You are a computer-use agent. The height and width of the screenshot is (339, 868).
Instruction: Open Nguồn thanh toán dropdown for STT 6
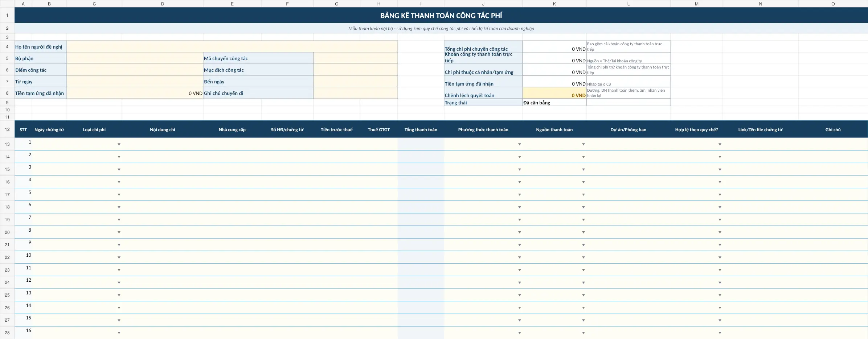(x=583, y=207)
